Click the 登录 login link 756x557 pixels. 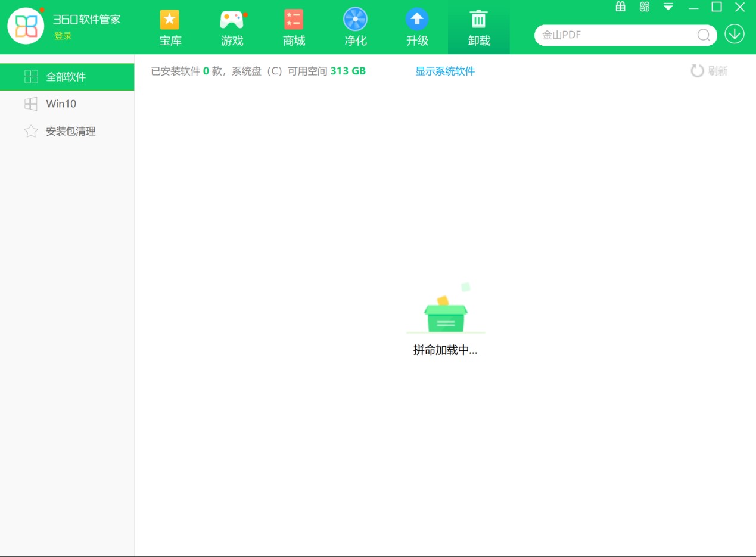click(x=62, y=36)
